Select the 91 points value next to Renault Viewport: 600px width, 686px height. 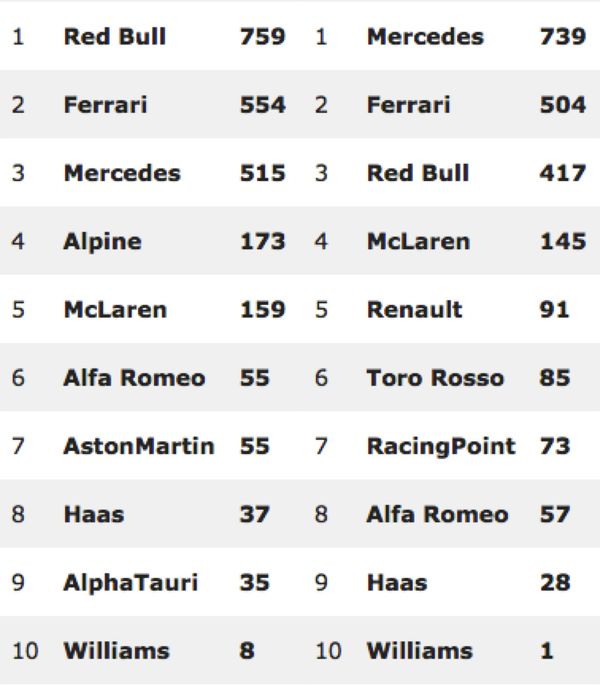pos(554,309)
